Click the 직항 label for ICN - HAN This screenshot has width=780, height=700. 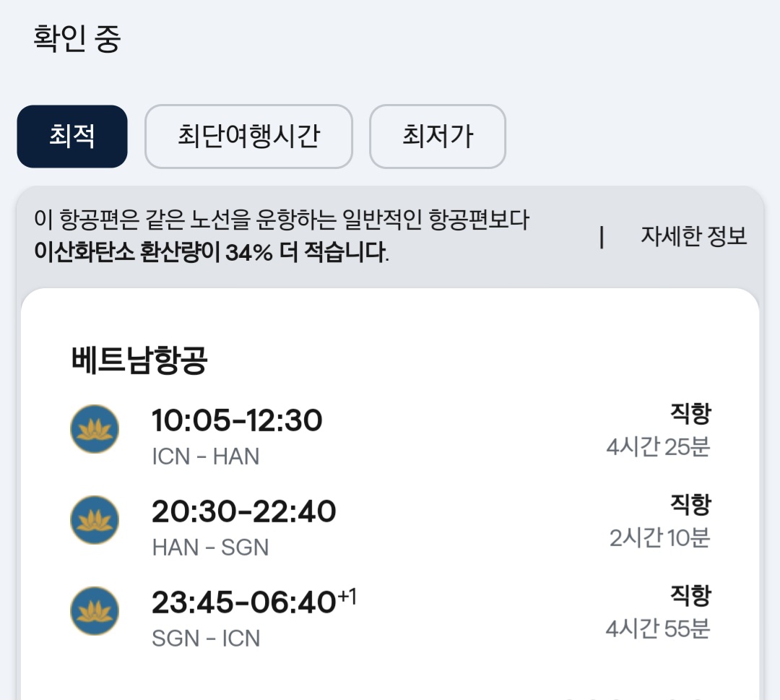(690, 414)
